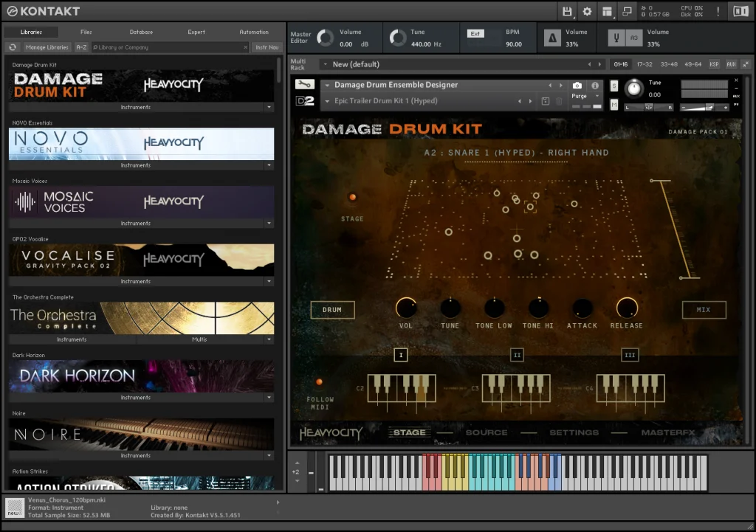Expand Mosaic Voices library options arrow
756x532 pixels.
[x=269, y=223]
